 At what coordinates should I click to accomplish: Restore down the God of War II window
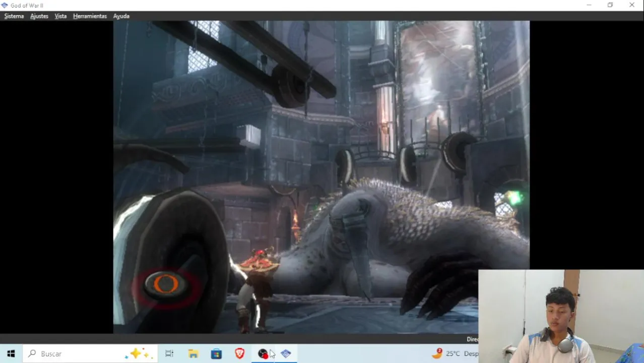coord(610,5)
